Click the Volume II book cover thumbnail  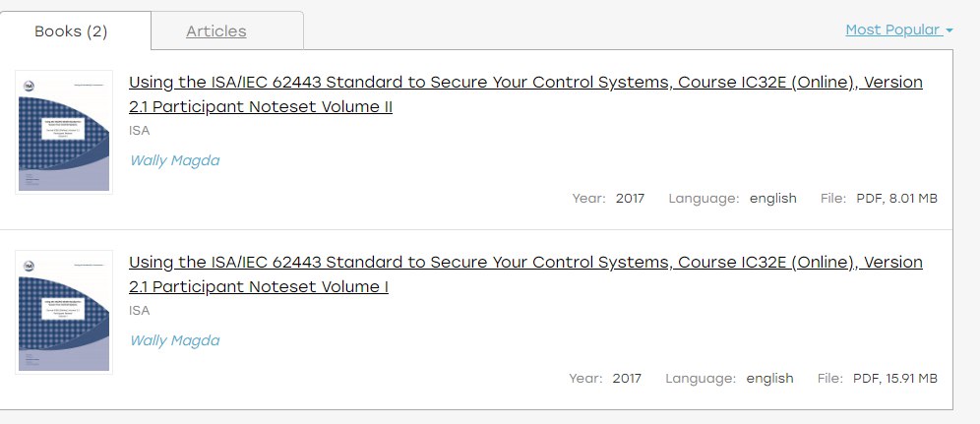tap(64, 132)
